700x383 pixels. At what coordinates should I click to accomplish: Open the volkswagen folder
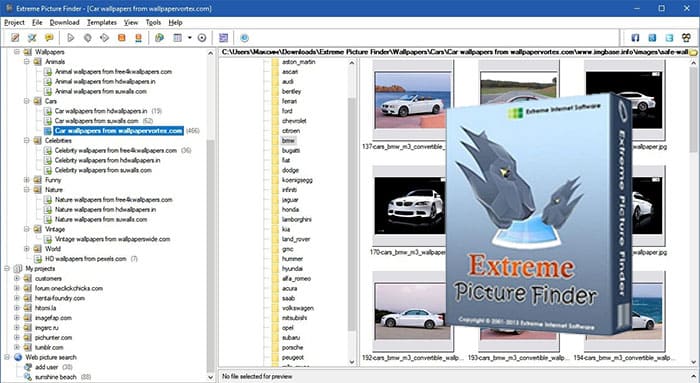click(x=298, y=308)
